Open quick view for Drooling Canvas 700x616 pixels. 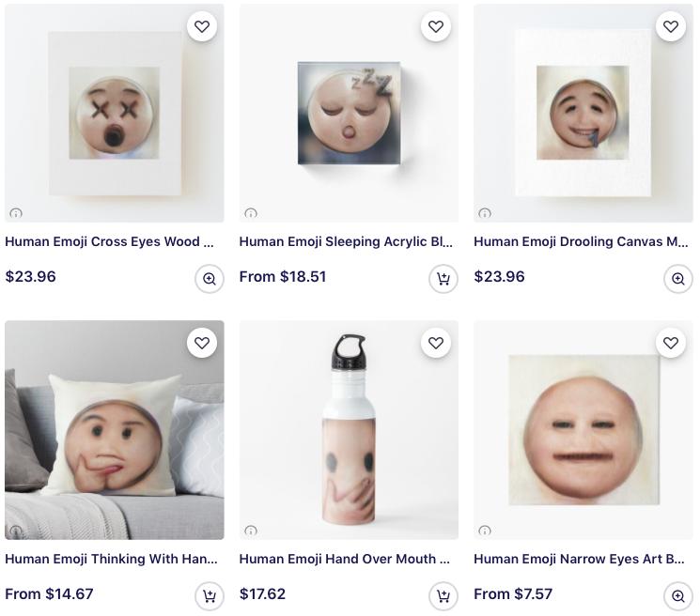click(678, 279)
